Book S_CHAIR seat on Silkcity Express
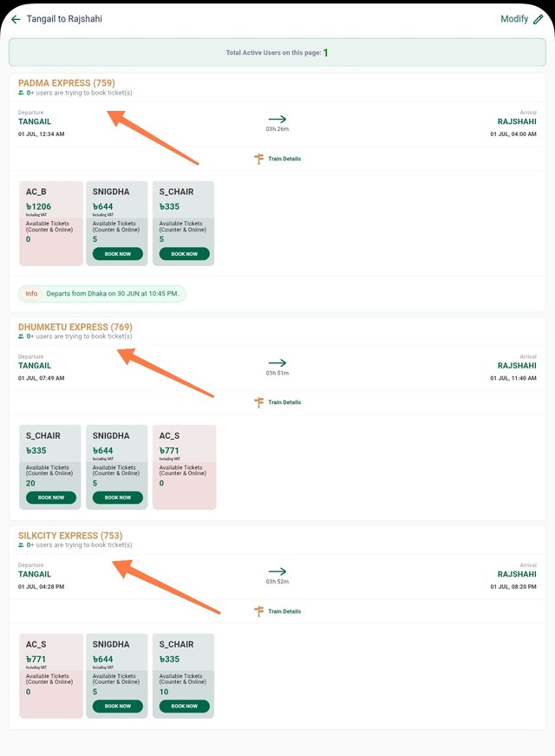555x756 pixels. click(184, 707)
